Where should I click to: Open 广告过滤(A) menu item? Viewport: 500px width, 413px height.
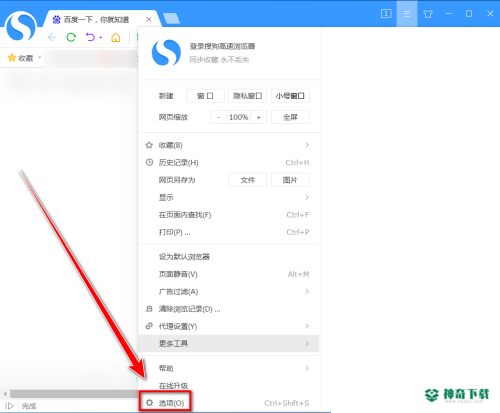(x=229, y=292)
